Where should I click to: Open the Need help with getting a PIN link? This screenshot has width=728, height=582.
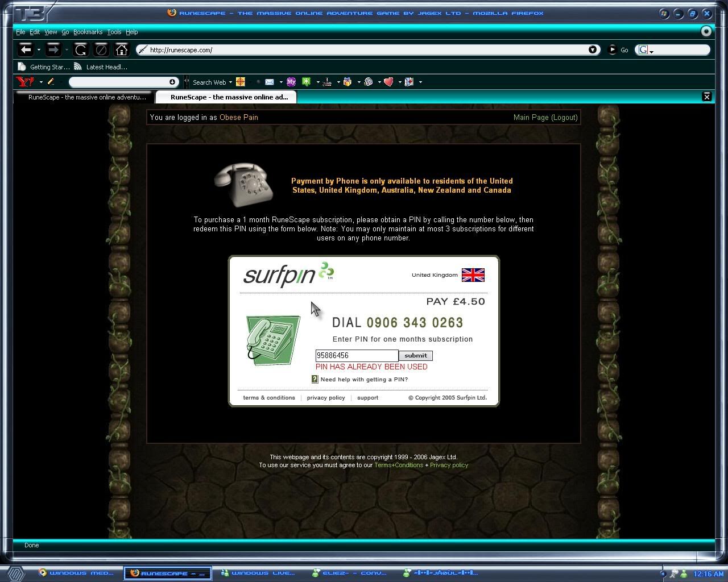(x=364, y=380)
